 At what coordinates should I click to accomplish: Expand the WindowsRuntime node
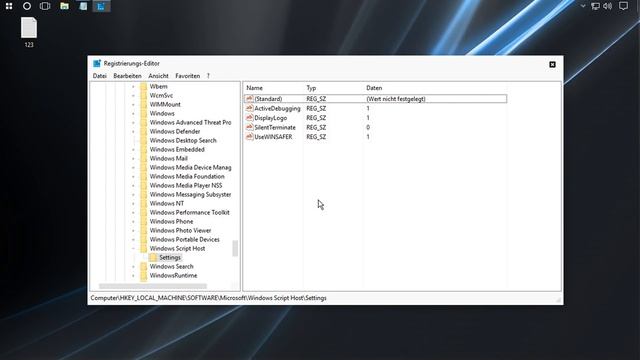[133, 276]
